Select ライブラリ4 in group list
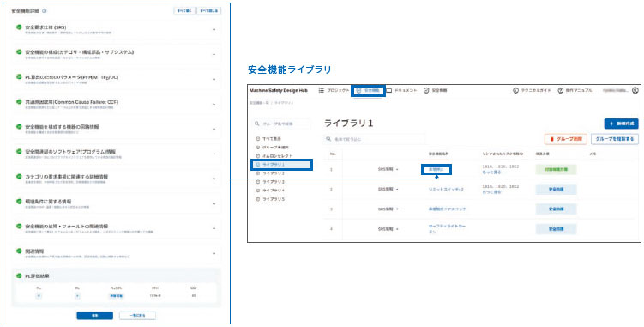Image resolution: width=644 pixels, height=327 pixels. pos(274,191)
